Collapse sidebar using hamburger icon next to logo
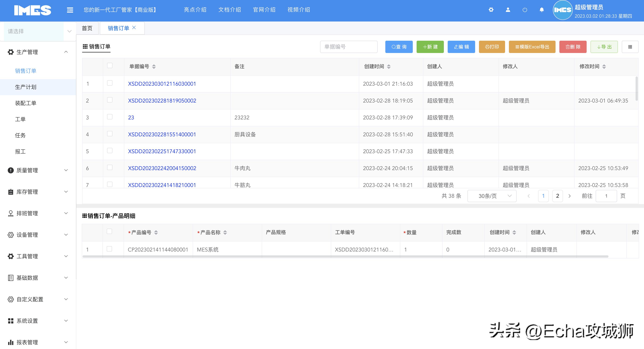644x349 pixels. point(70,10)
